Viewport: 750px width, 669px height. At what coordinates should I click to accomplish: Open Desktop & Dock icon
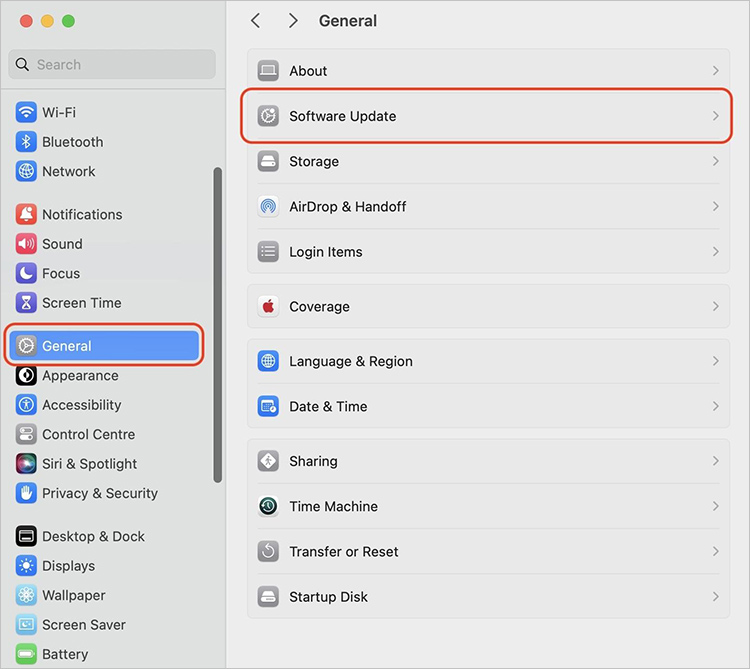26,537
